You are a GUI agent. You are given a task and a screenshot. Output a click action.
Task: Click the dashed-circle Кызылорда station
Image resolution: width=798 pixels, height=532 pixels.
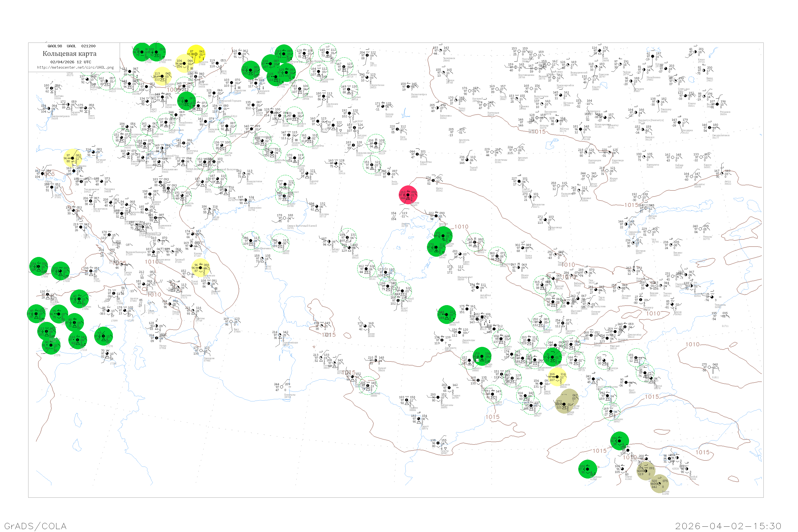498,256
